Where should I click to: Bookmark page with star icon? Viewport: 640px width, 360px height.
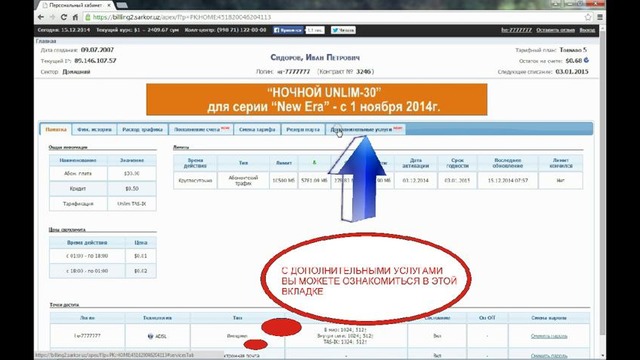(588, 17)
